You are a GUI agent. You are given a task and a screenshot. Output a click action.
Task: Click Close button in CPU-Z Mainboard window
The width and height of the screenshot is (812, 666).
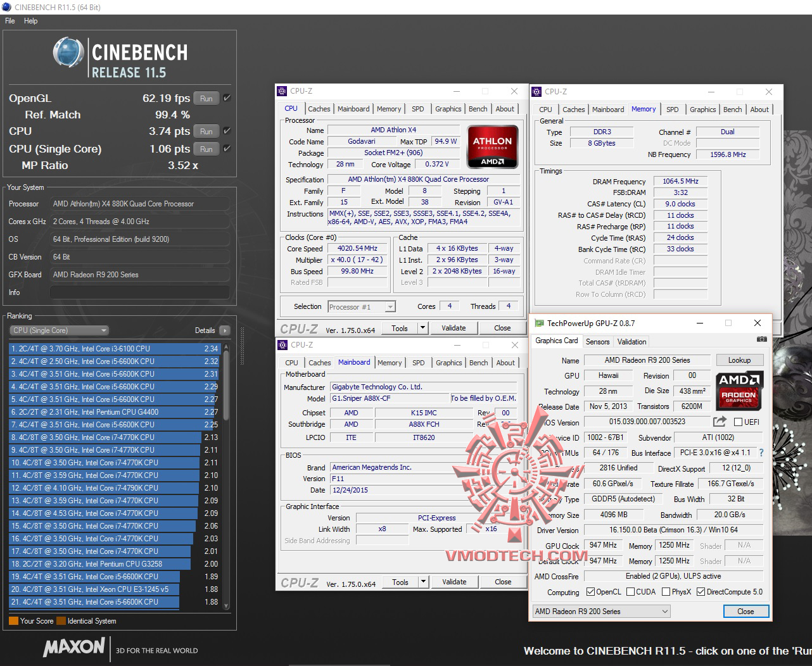[x=503, y=582]
